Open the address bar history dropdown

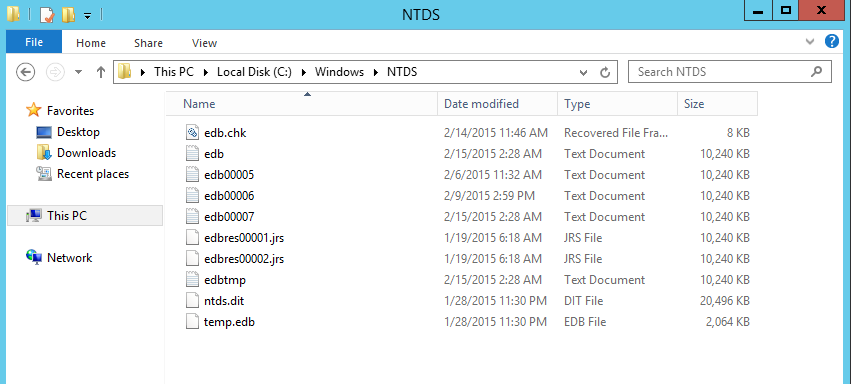(x=583, y=72)
